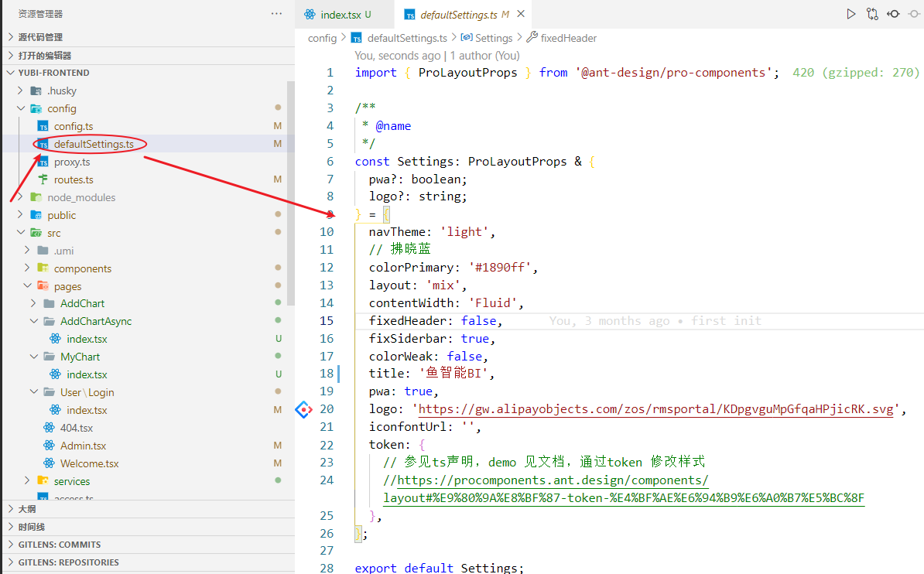The width and height of the screenshot is (924, 574).
Task: Click the config folder icon in explorer
Action: pos(36,108)
